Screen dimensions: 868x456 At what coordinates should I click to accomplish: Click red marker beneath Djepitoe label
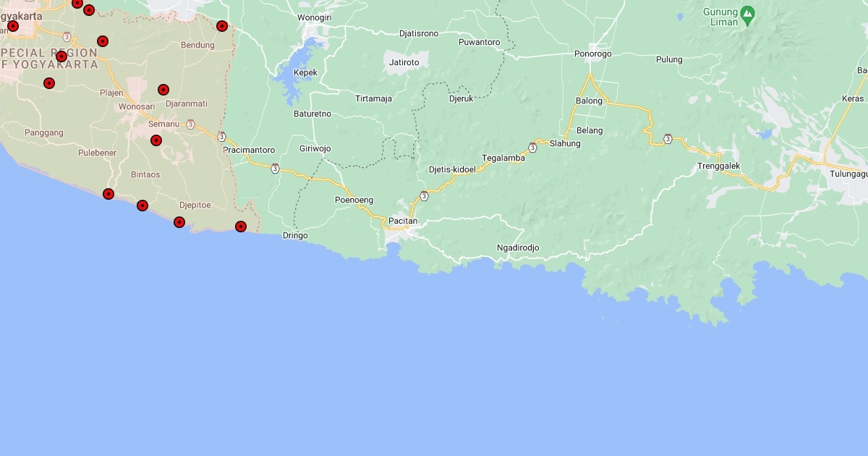point(179,222)
